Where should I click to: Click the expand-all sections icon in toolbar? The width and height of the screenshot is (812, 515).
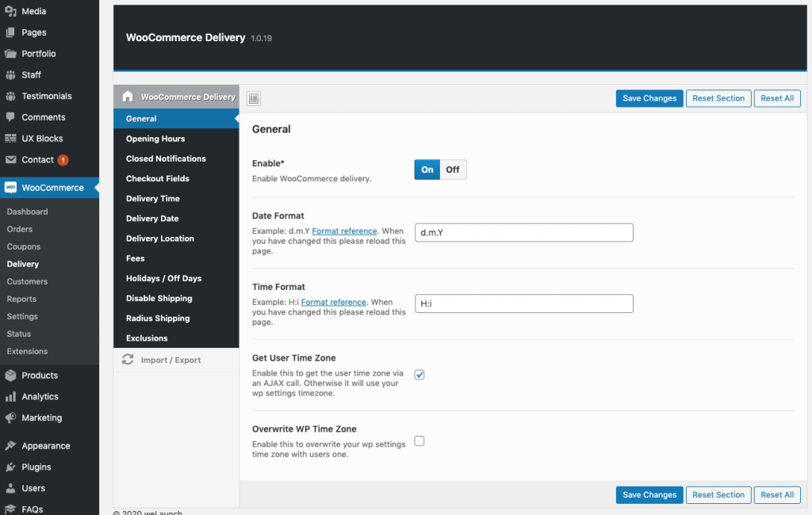pyautogui.click(x=254, y=98)
